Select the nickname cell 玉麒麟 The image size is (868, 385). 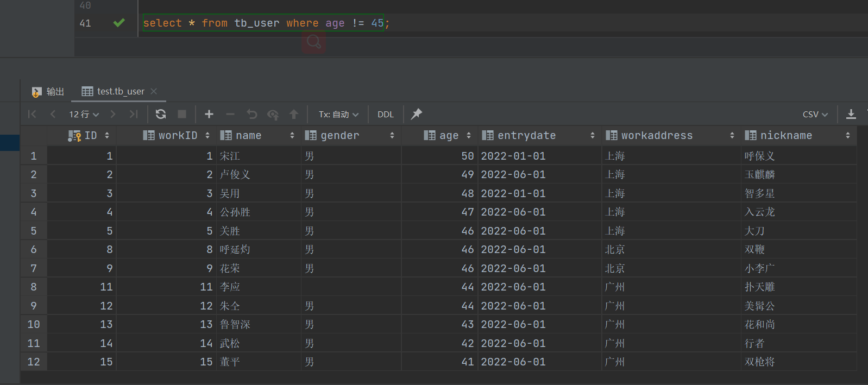(798, 174)
